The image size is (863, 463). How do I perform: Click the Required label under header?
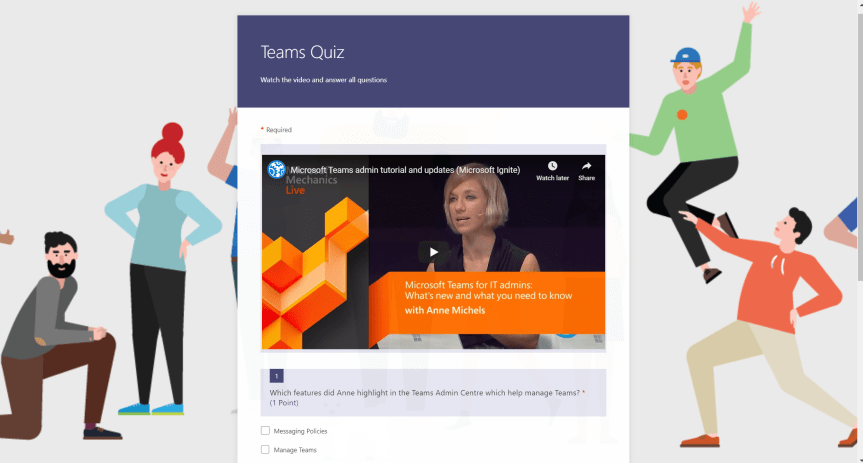278,130
